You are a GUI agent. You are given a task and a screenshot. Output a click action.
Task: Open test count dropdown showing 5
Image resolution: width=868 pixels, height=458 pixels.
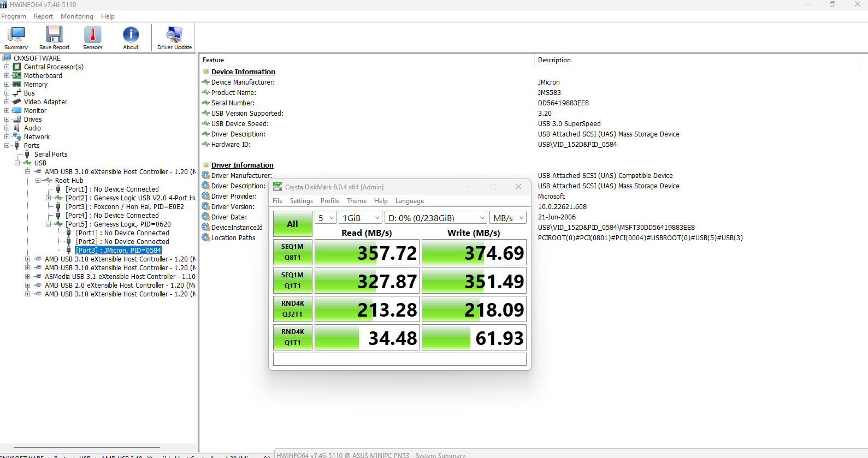(x=326, y=218)
